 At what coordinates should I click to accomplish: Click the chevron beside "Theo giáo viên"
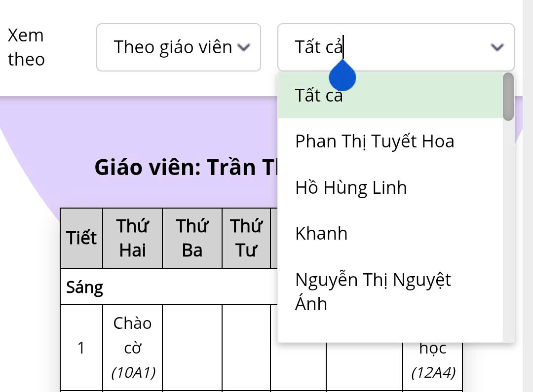[244, 47]
